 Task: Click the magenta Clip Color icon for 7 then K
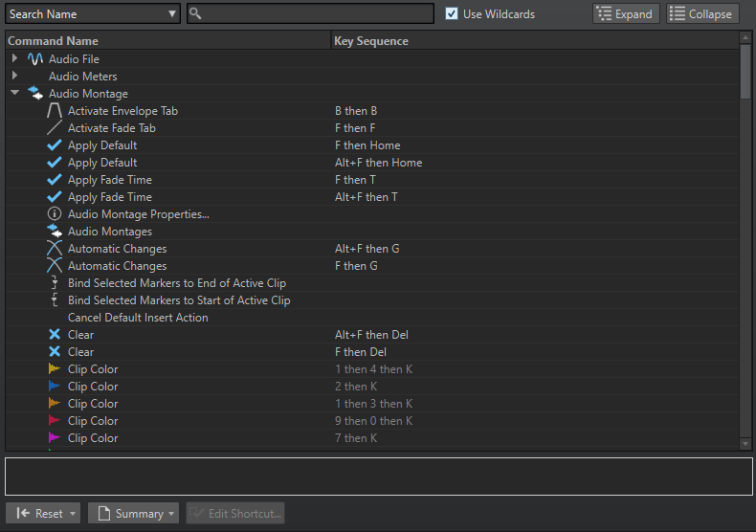point(55,438)
